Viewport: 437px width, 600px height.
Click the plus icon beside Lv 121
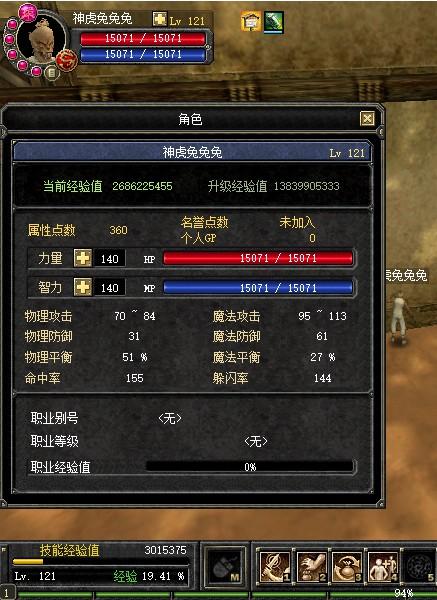(x=159, y=18)
